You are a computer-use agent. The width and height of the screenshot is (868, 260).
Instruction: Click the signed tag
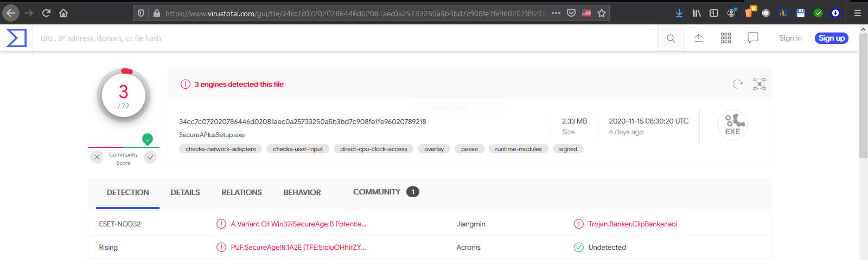tap(568, 149)
